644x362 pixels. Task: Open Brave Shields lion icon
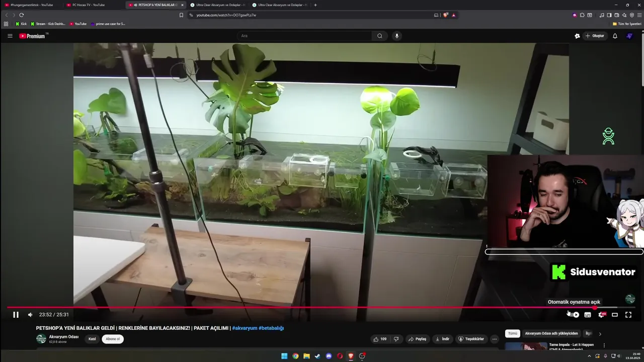click(x=445, y=15)
